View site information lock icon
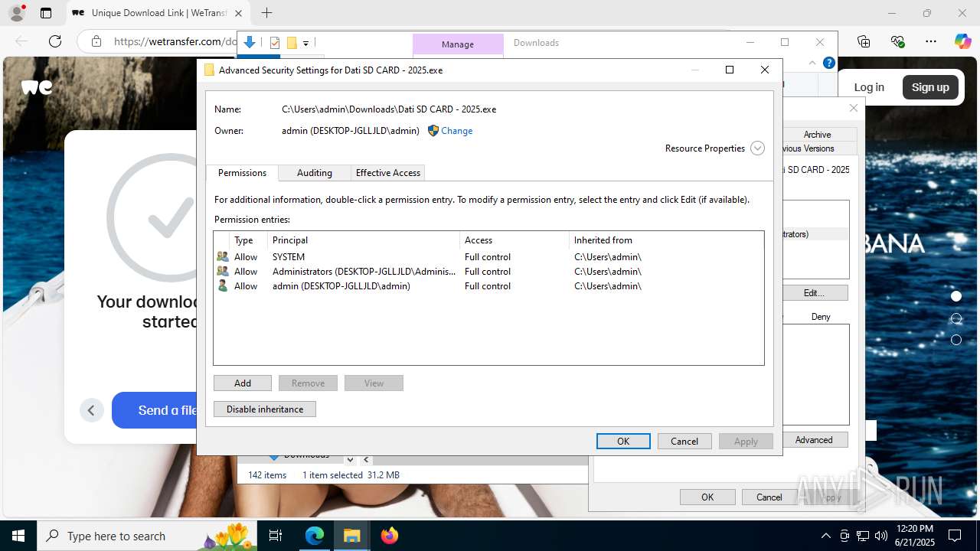Screen dimensions: 980x551 [96, 41]
